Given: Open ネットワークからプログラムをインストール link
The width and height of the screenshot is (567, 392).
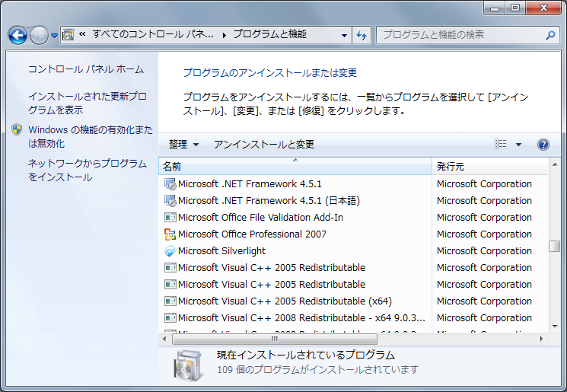Looking at the screenshot, I should (88, 170).
